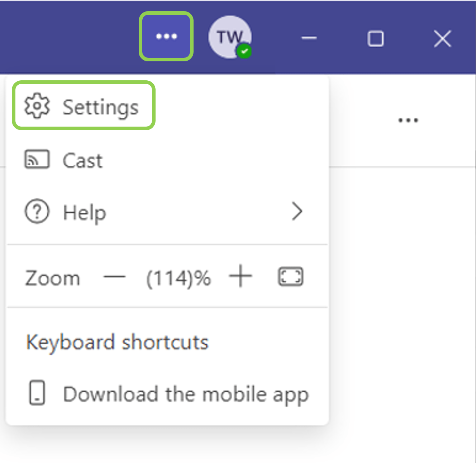Click the mobile phone icon
Image resolution: width=476 pixels, height=463 pixels.
coord(37,393)
